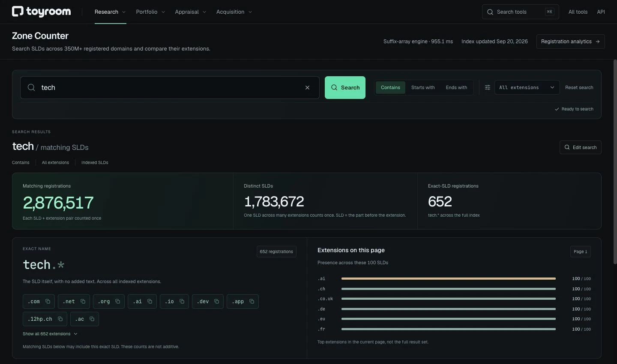This screenshot has height=364, width=617.
Task: Copy the .io extension
Action: click(x=182, y=301)
